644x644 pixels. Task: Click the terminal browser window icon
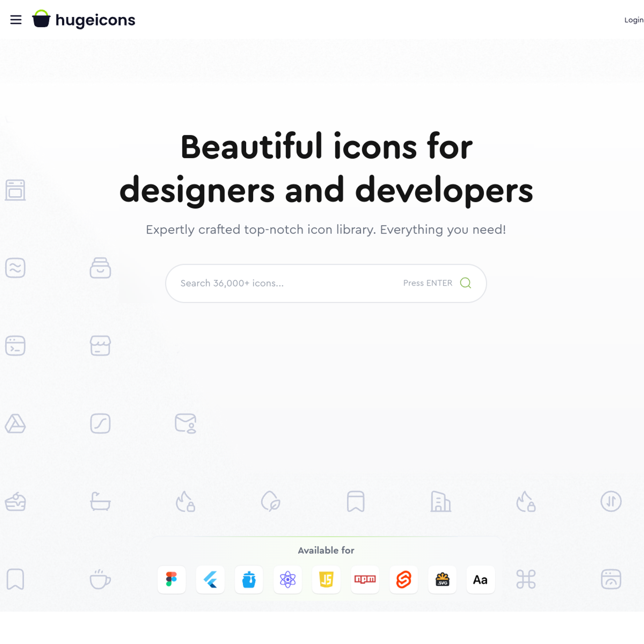point(15,346)
